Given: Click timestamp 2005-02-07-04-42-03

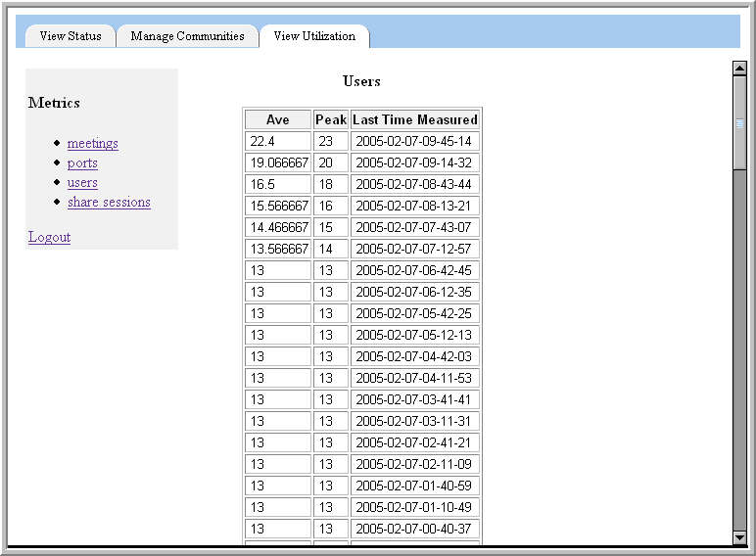Looking at the screenshot, I should tap(415, 356).
